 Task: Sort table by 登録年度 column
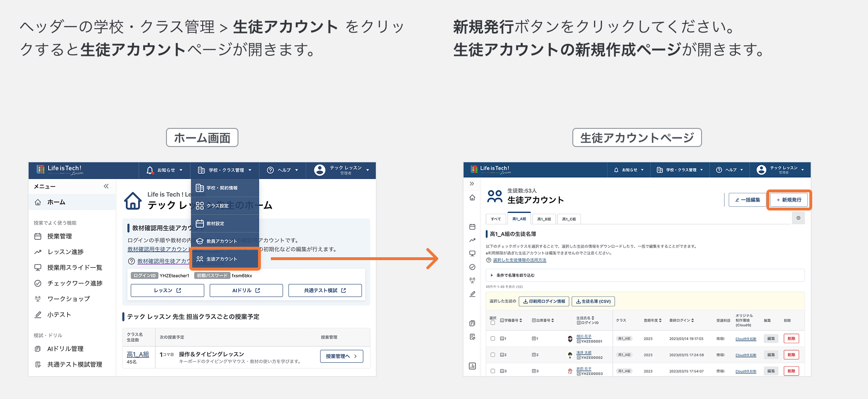[652, 320]
